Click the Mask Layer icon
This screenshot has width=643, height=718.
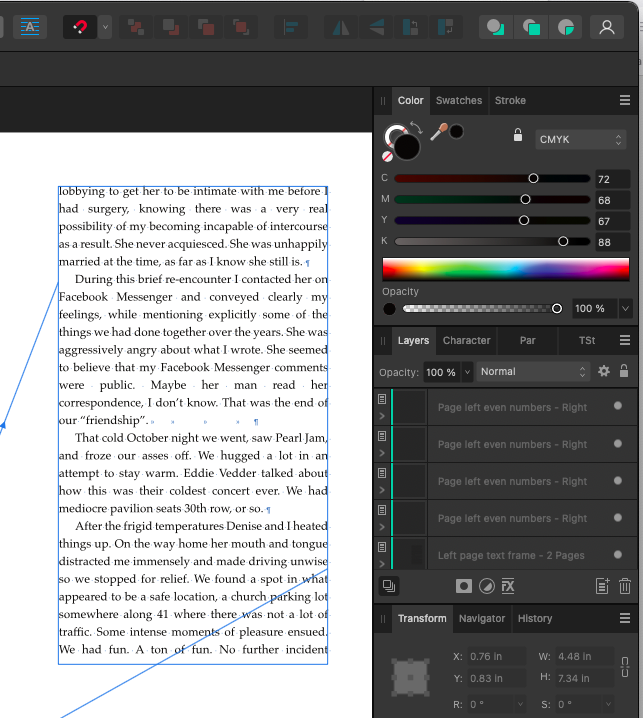coord(464,586)
